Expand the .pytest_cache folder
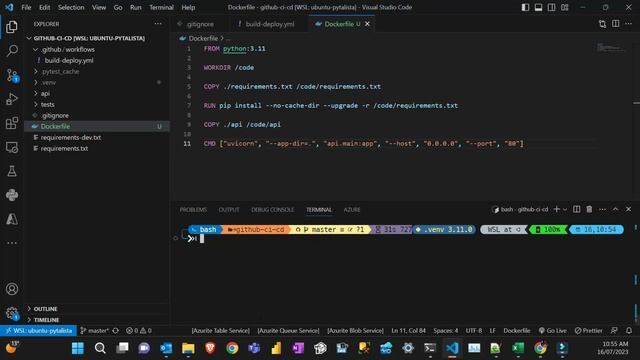640x360 pixels. pyautogui.click(x=36, y=71)
